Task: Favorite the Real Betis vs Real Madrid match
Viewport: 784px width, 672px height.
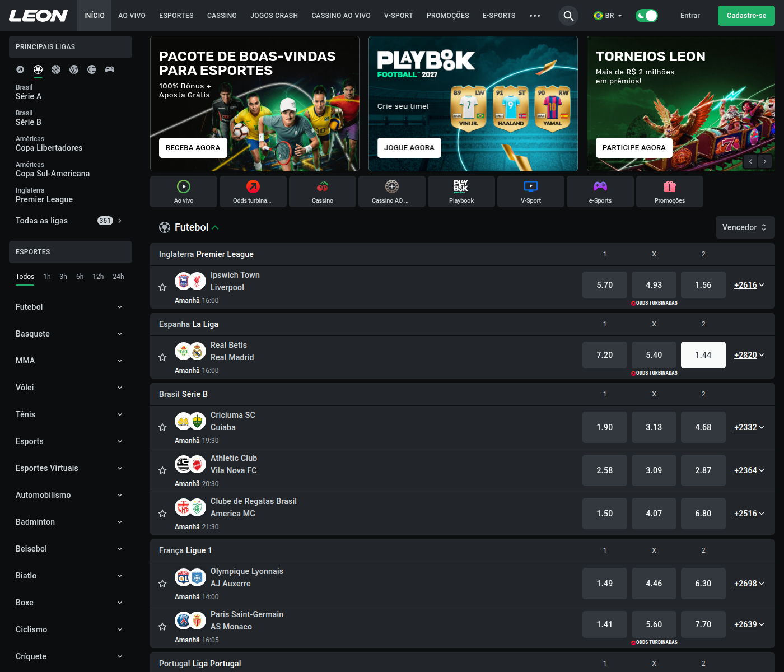Action: click(162, 357)
